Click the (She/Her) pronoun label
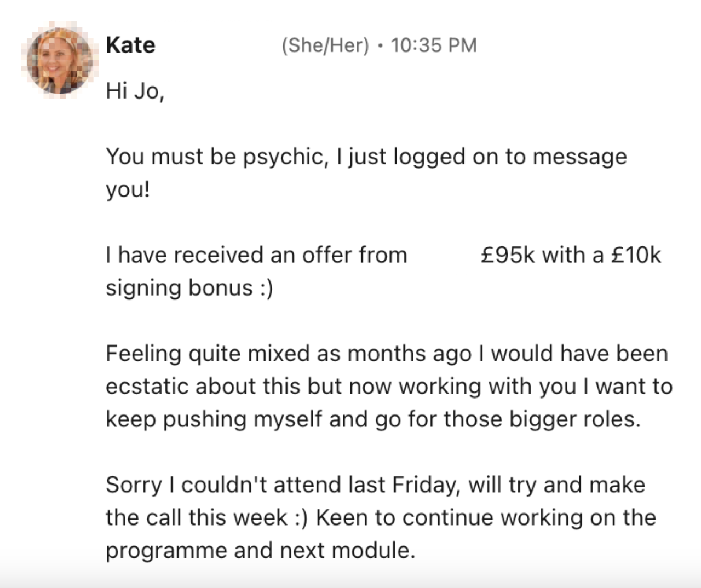The image size is (701, 588). (325, 45)
